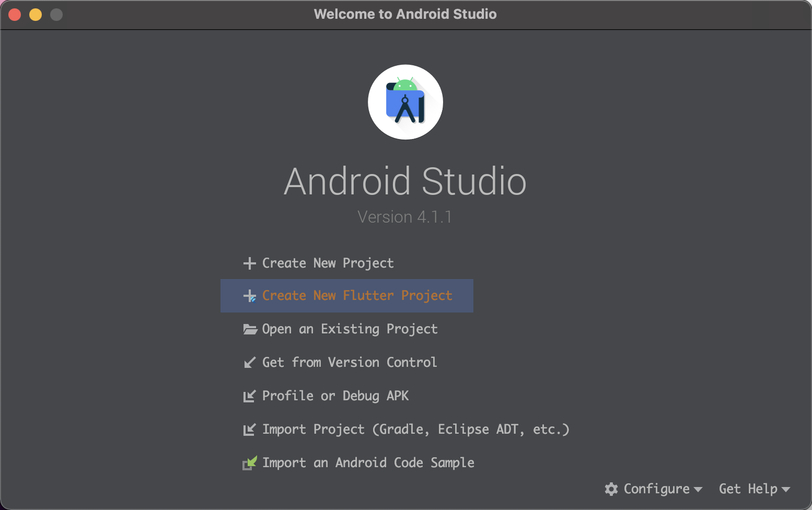Click the plus icon beside Create New Project
The height and width of the screenshot is (510, 812).
[x=250, y=263]
